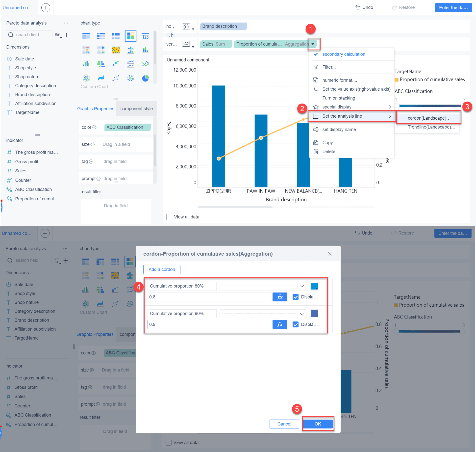Select range line chart icon in upper window
This screenshot has height=452, width=476.
tap(130, 64)
